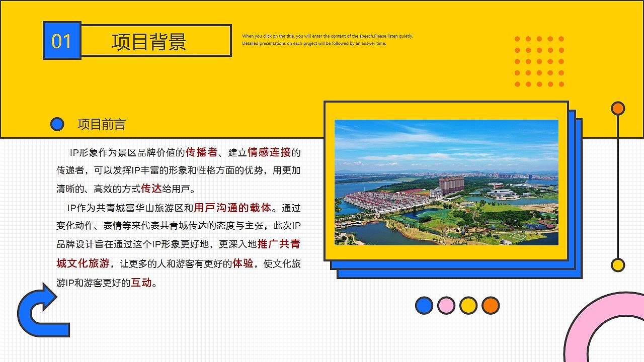The width and height of the screenshot is (644, 362).
Task: Click the aerial city photograph
Action: pyautogui.click(x=445, y=183)
